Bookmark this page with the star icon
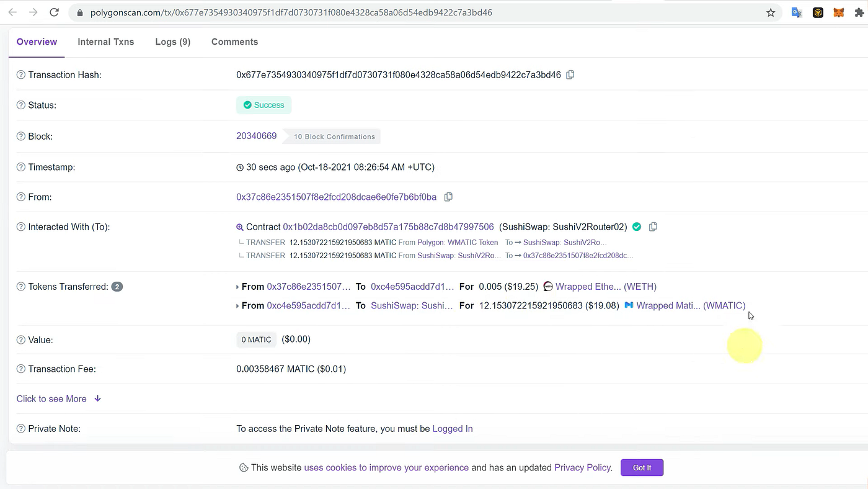868x489 pixels. click(x=771, y=12)
